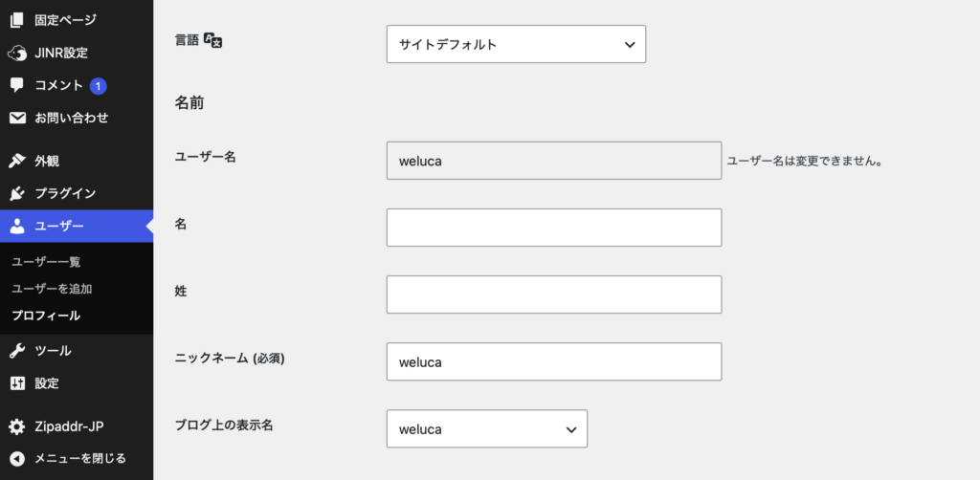Open the 言語 サイトデフォルト dropdown
Viewport: 980px width, 480px height.
pos(516,44)
